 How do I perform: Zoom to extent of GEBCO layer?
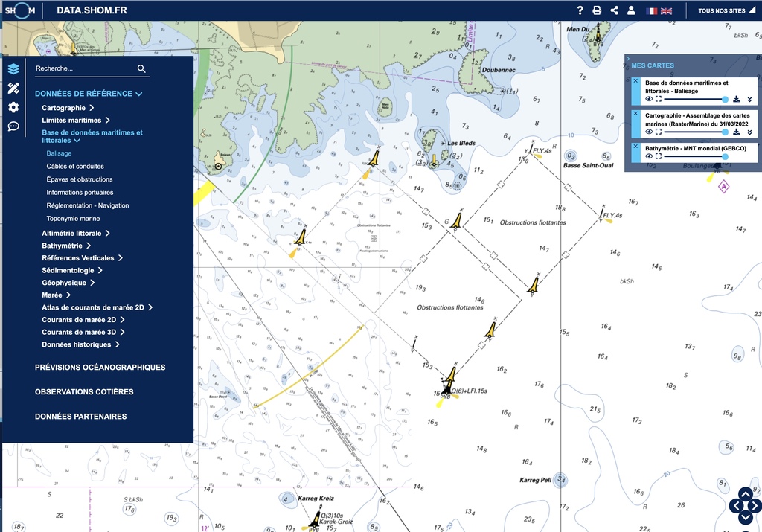[659, 156]
